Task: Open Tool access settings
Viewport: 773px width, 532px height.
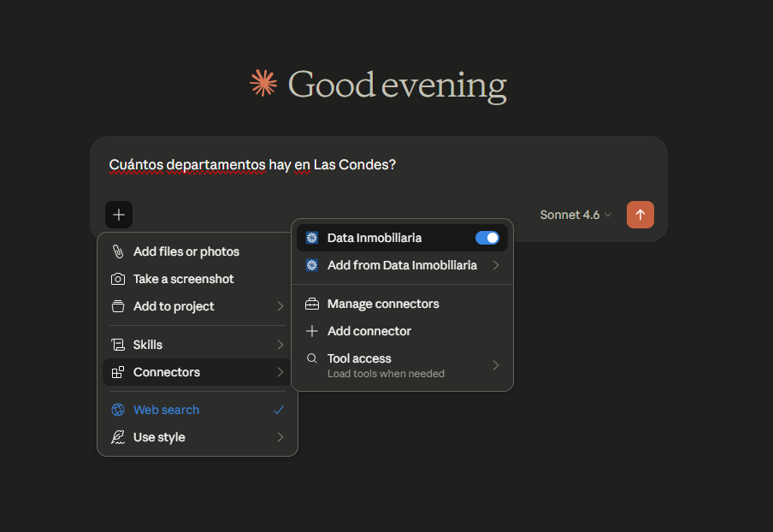Action: [x=402, y=365]
